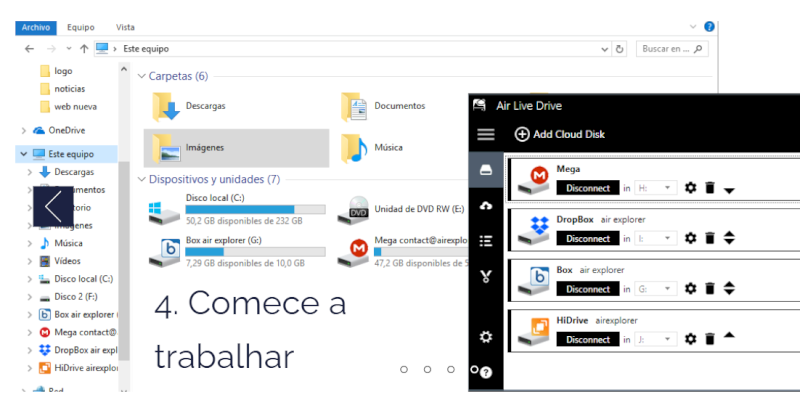Viewport: 800px width, 413px height.
Task: Click the Add Cloud Disk button
Action: coord(560,134)
